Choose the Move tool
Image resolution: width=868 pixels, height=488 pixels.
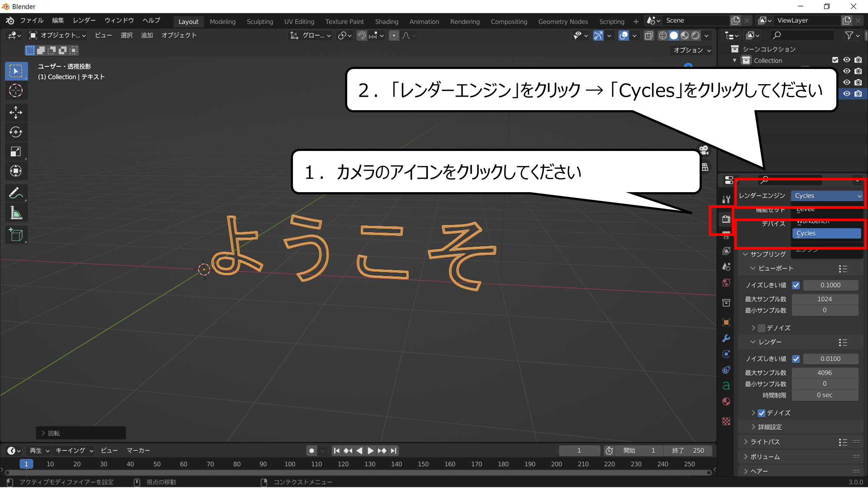[x=16, y=113]
